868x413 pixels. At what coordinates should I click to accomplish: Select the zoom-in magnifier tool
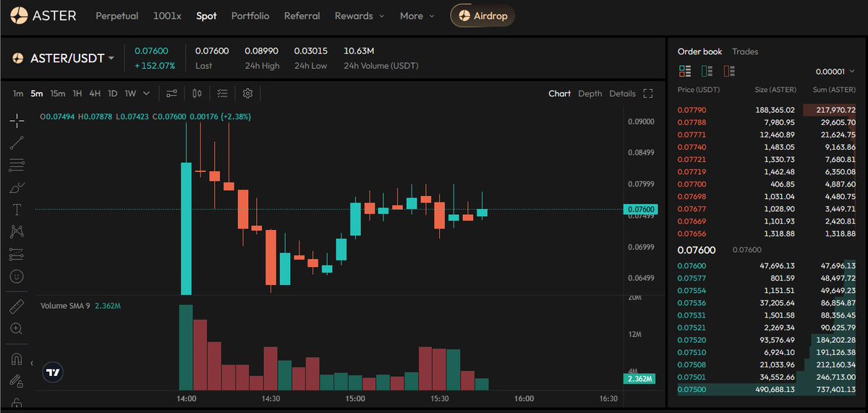[17, 328]
